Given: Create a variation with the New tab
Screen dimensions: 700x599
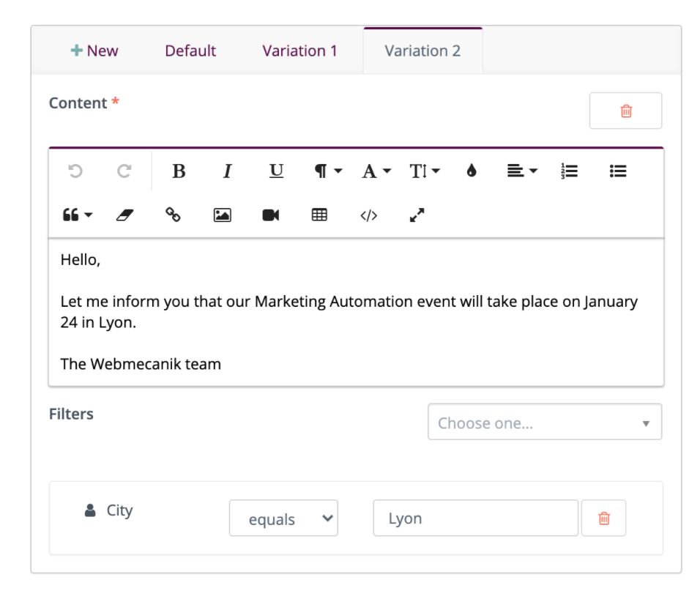Looking at the screenshot, I should (x=94, y=51).
